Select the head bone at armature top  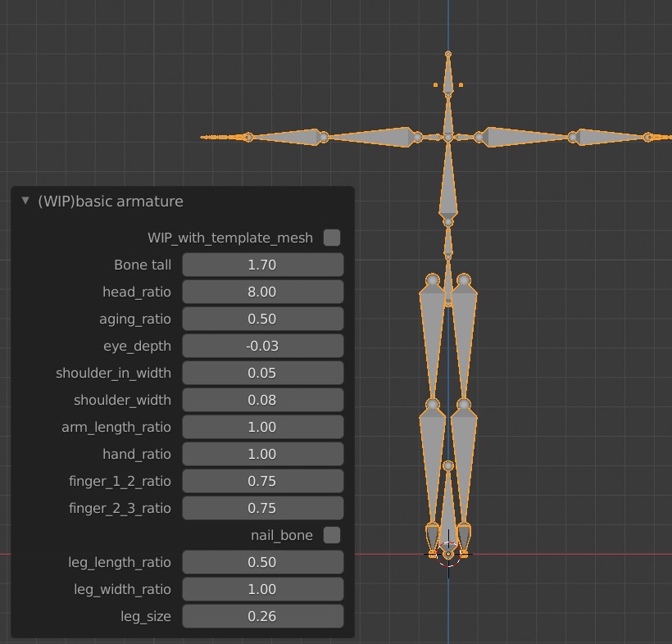(x=447, y=74)
